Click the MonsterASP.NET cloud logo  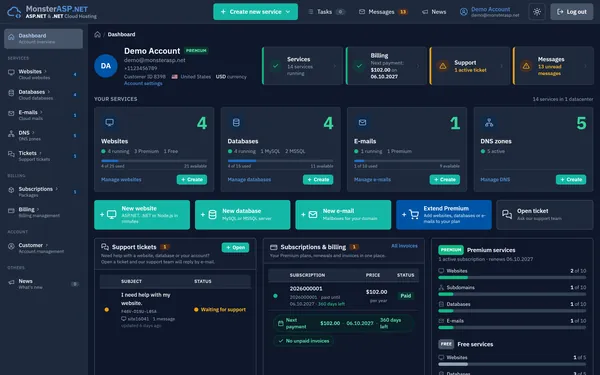tap(14, 12)
